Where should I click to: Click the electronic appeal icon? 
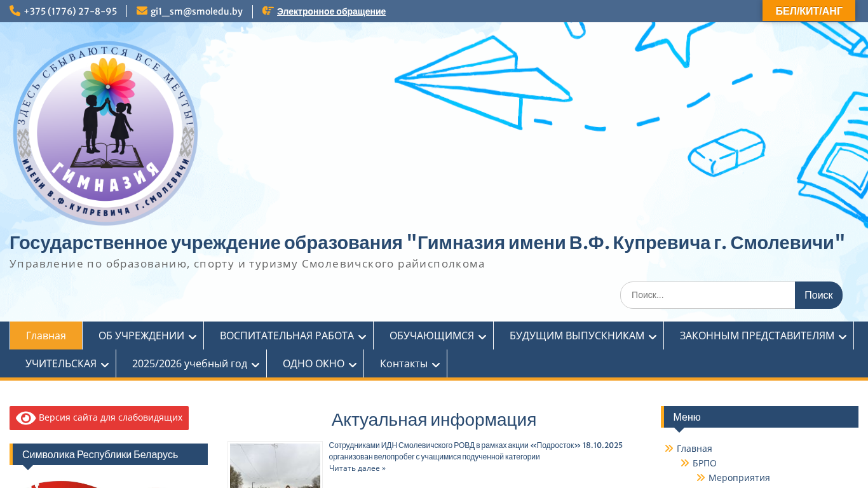tap(268, 11)
